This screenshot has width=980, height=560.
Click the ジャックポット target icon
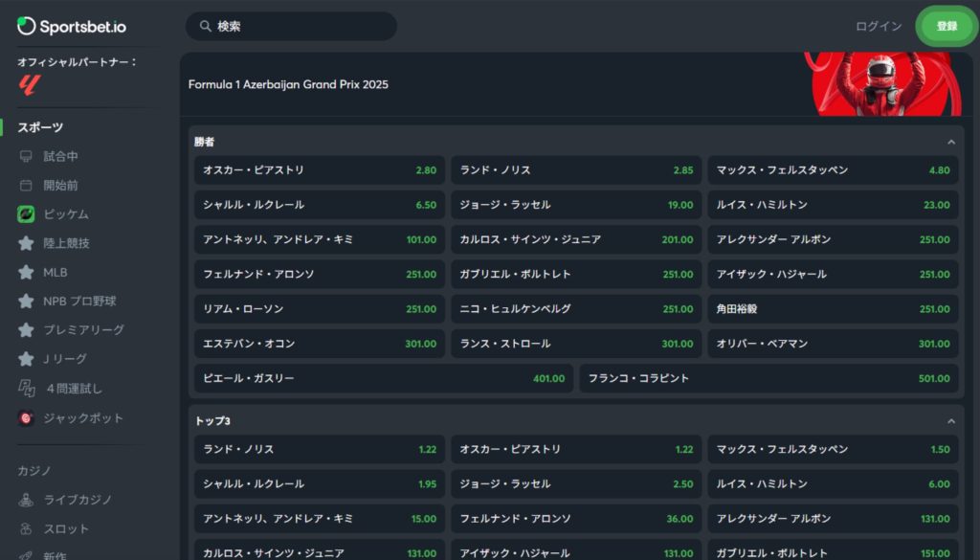(x=26, y=417)
